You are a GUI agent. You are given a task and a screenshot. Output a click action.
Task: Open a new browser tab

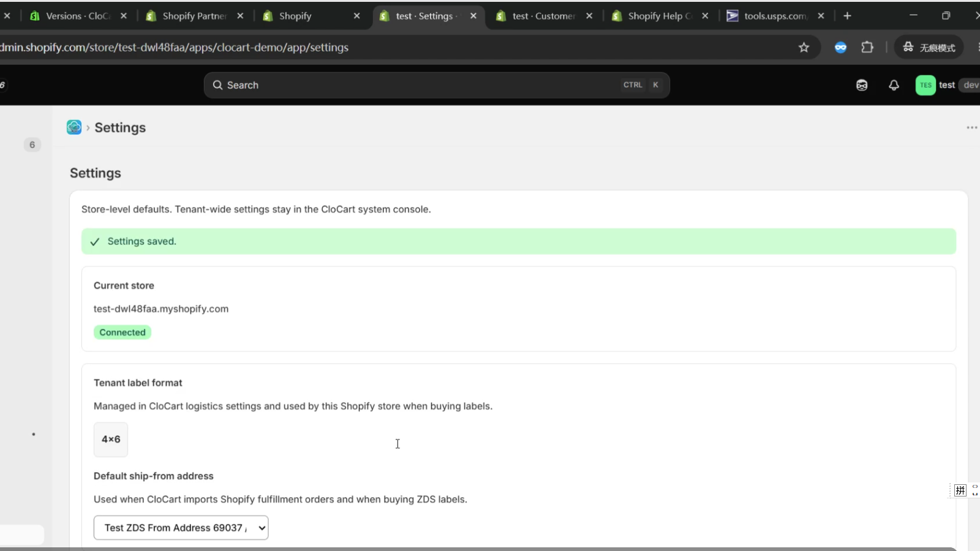pos(847,16)
